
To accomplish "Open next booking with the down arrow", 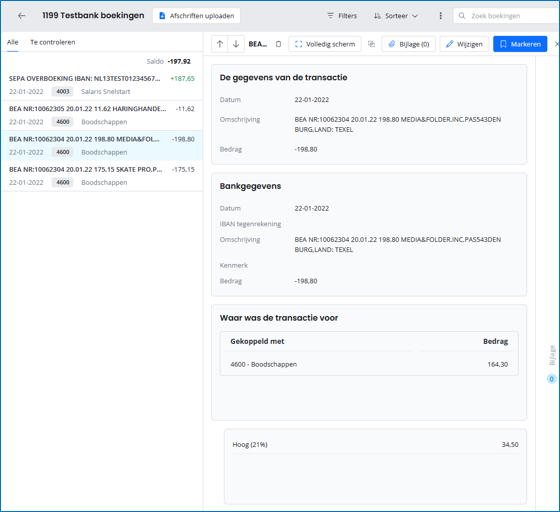I will pos(236,44).
